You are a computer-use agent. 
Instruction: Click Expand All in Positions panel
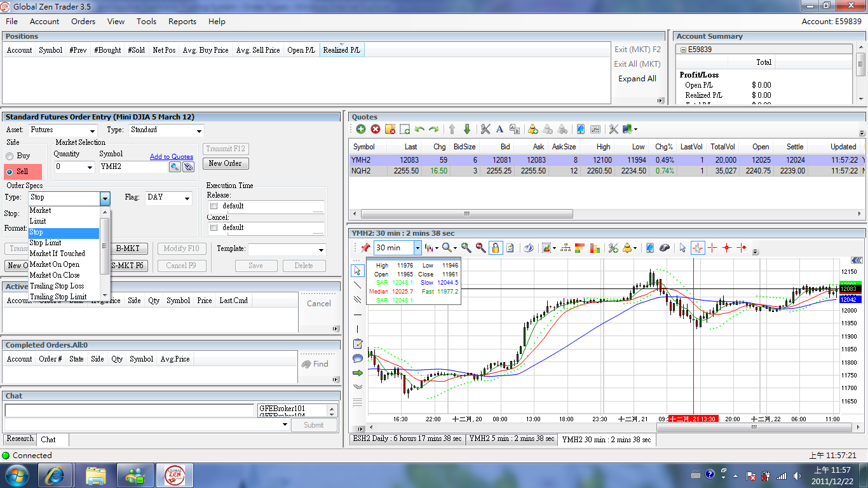point(637,79)
